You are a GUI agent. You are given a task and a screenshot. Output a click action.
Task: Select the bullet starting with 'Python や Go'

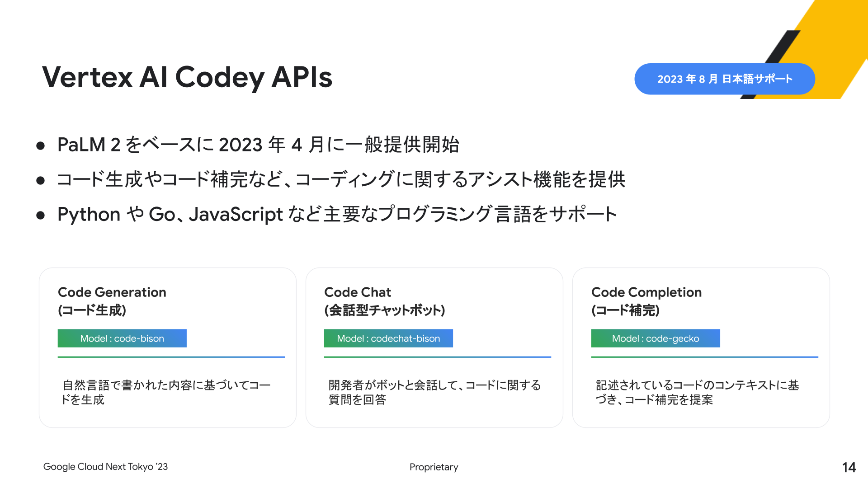(337, 214)
